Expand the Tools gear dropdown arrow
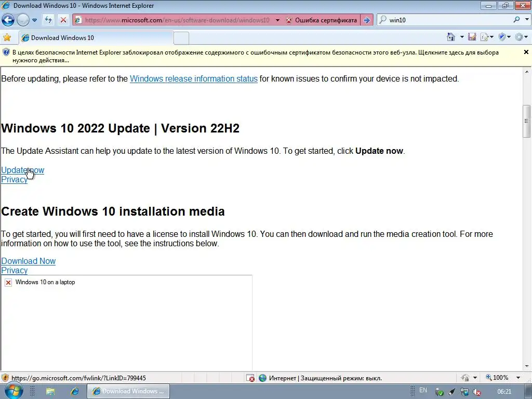532x399 pixels. point(526,37)
